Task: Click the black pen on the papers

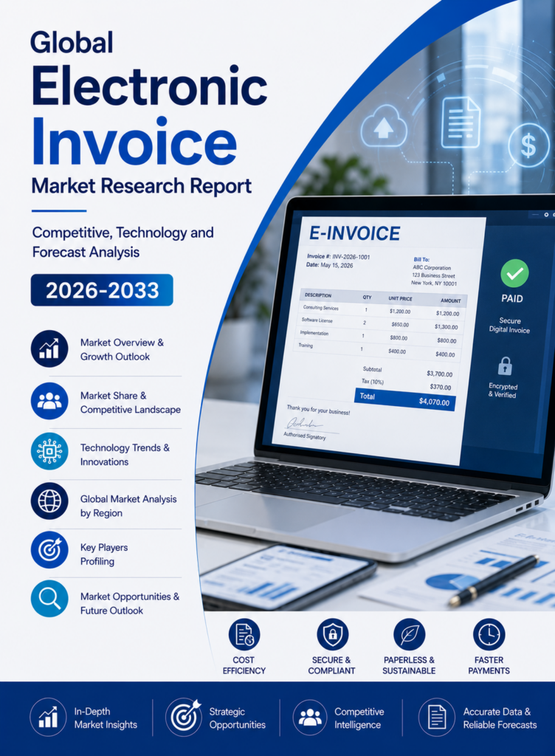Action: point(494,580)
